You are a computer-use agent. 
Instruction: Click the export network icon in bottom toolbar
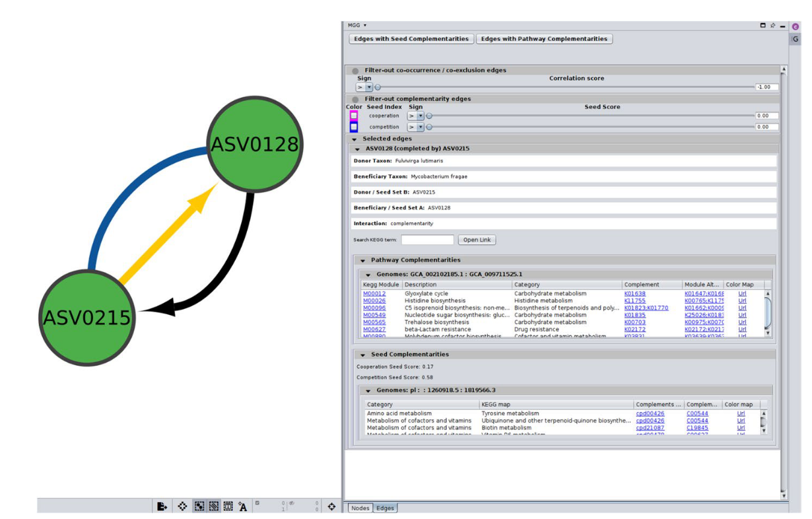click(x=162, y=506)
